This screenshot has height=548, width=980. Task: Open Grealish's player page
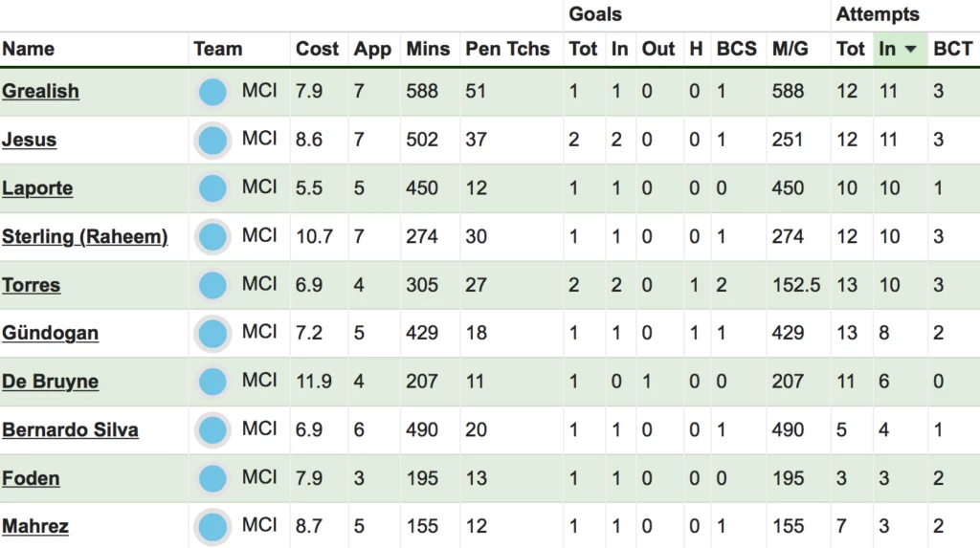pyautogui.click(x=40, y=91)
